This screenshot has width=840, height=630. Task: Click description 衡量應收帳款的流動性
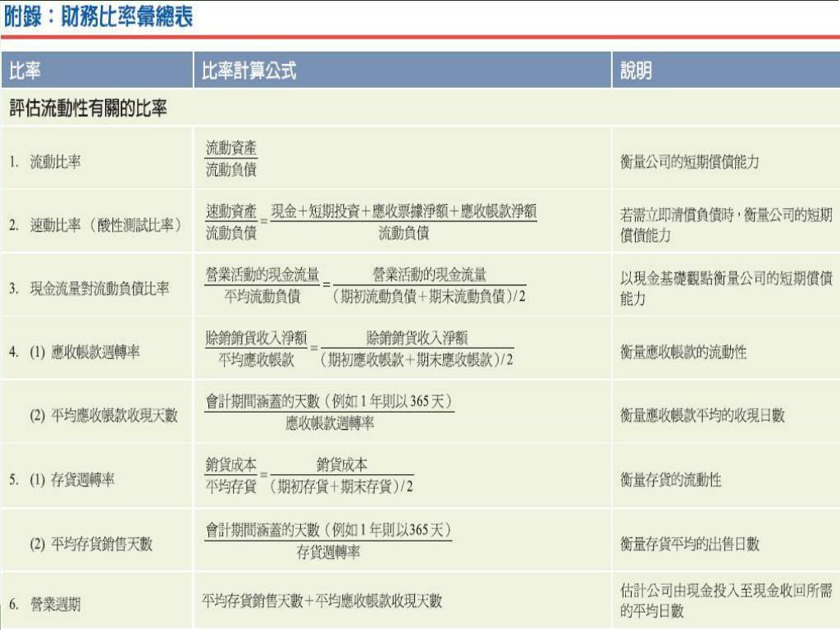683,352
